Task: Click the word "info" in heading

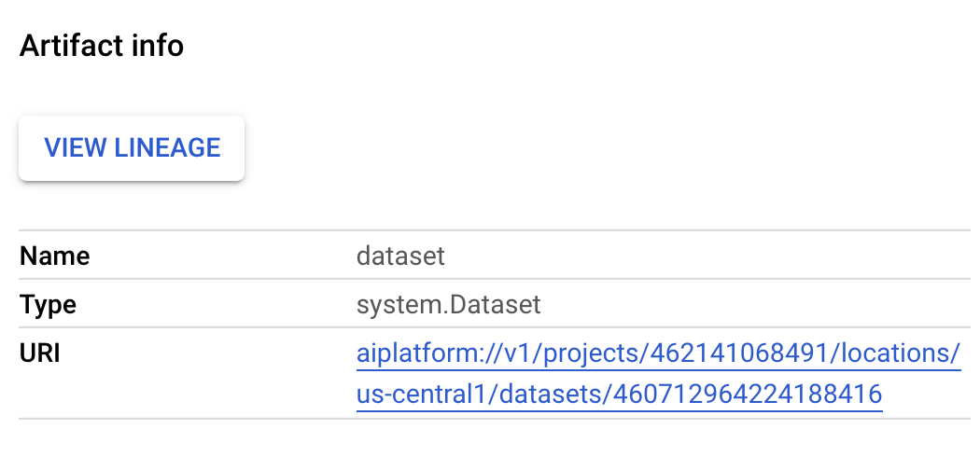Action: (x=160, y=46)
